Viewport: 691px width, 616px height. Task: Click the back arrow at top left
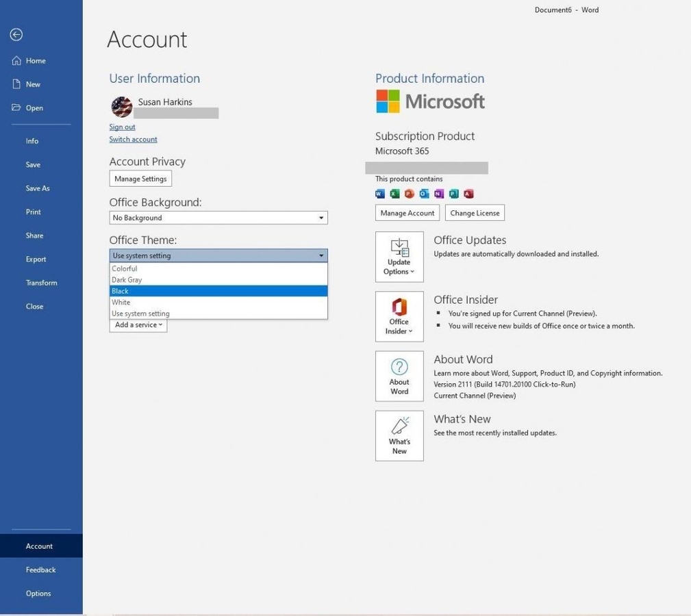16,34
